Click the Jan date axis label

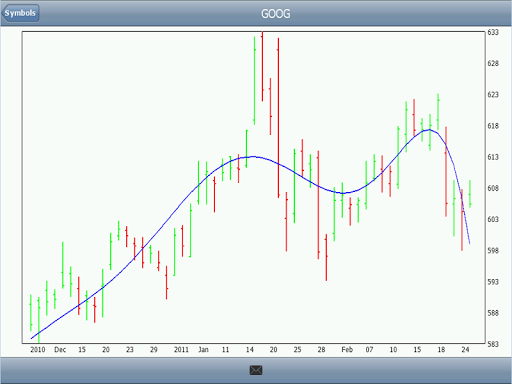(203, 350)
